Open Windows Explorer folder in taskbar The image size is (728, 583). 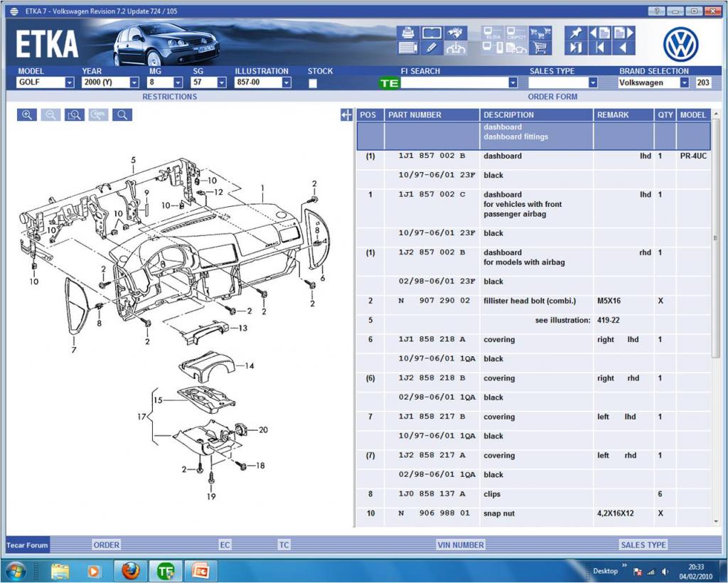[x=60, y=571]
